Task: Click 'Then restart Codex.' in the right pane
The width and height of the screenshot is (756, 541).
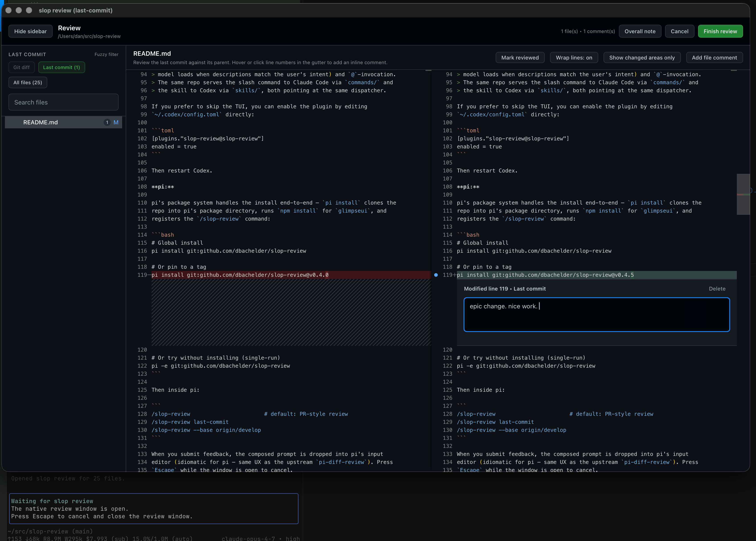Action: (x=487, y=170)
